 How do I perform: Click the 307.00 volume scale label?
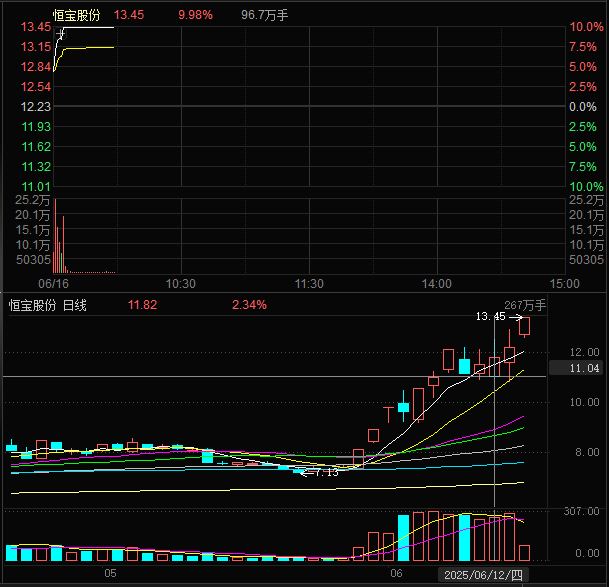(581, 511)
